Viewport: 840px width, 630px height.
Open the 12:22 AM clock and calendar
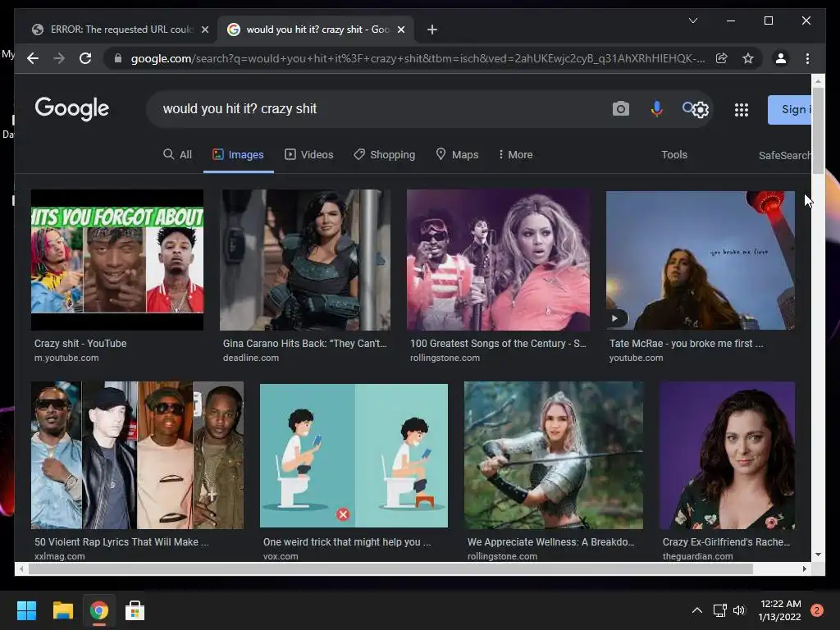coord(780,610)
